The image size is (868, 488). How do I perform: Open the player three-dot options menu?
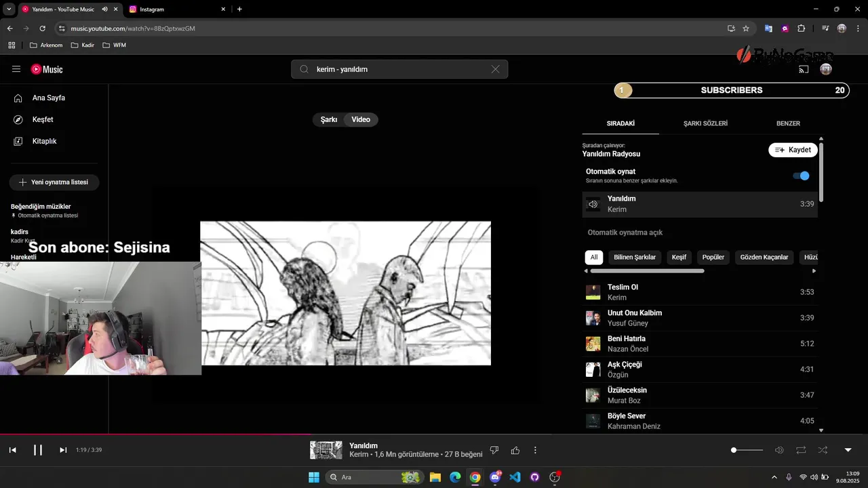[535, 450]
